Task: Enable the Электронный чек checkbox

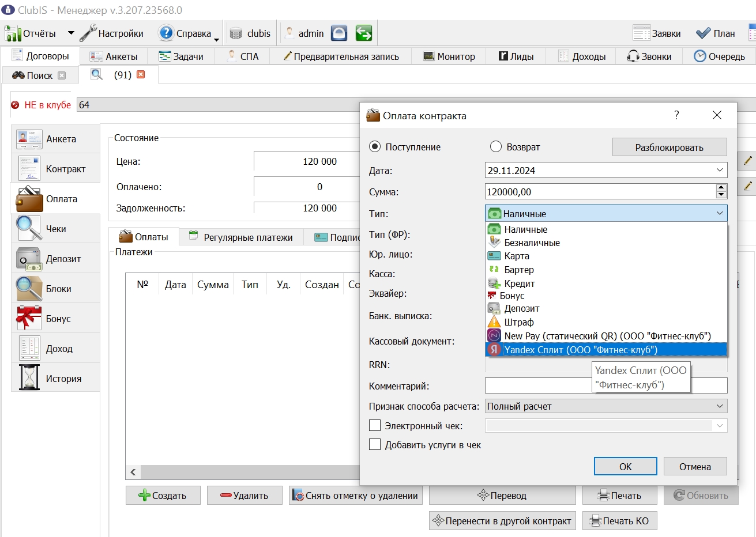Action: pyautogui.click(x=375, y=426)
